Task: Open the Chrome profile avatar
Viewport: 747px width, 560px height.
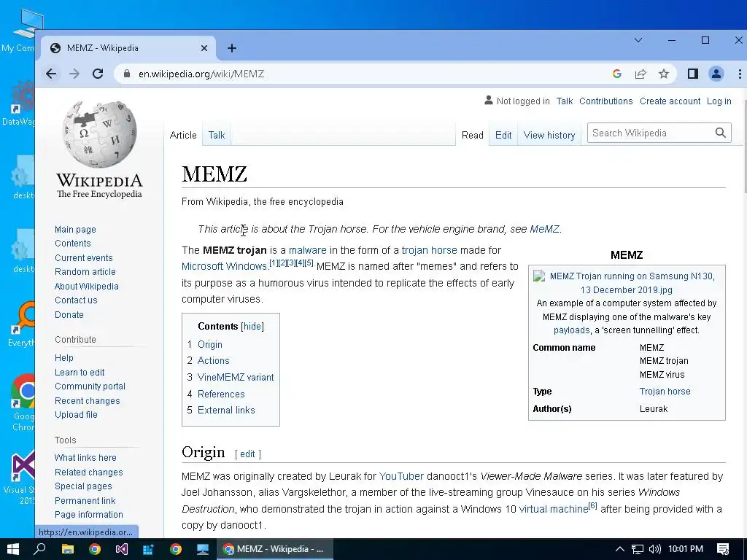Action: (x=716, y=74)
